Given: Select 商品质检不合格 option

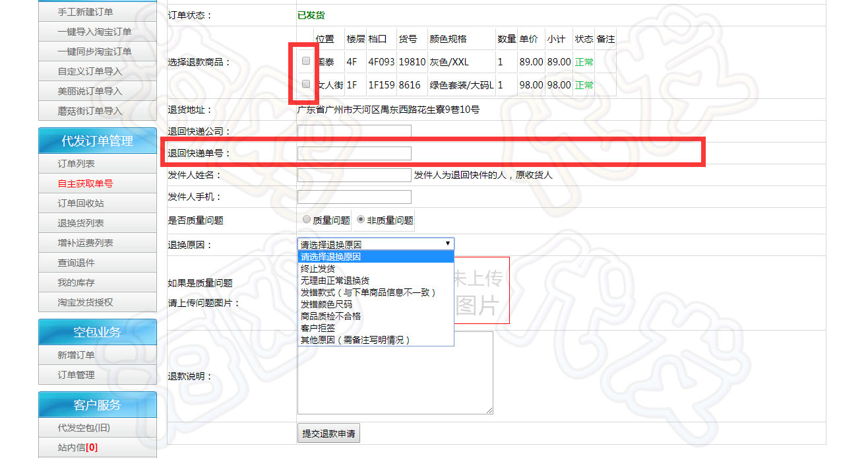Looking at the screenshot, I should pos(330,316).
